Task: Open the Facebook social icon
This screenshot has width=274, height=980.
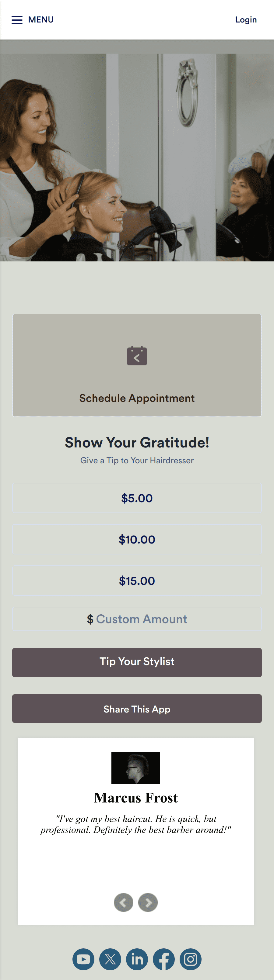Action: coord(164,959)
